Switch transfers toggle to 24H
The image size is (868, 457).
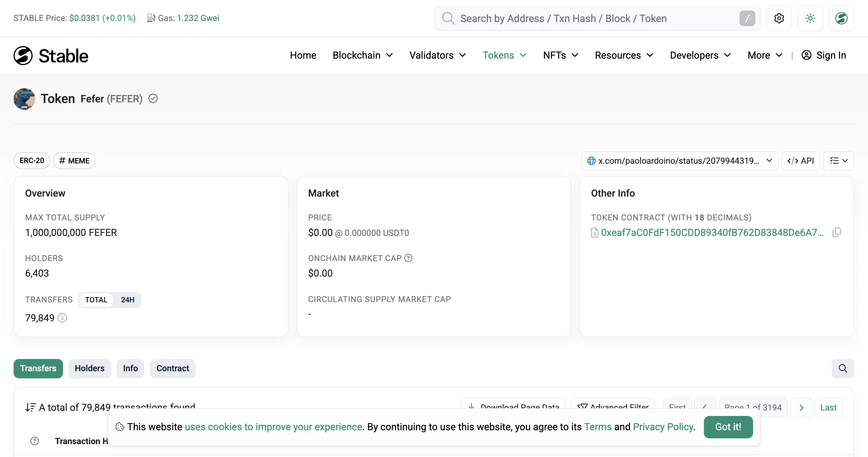[127, 300]
